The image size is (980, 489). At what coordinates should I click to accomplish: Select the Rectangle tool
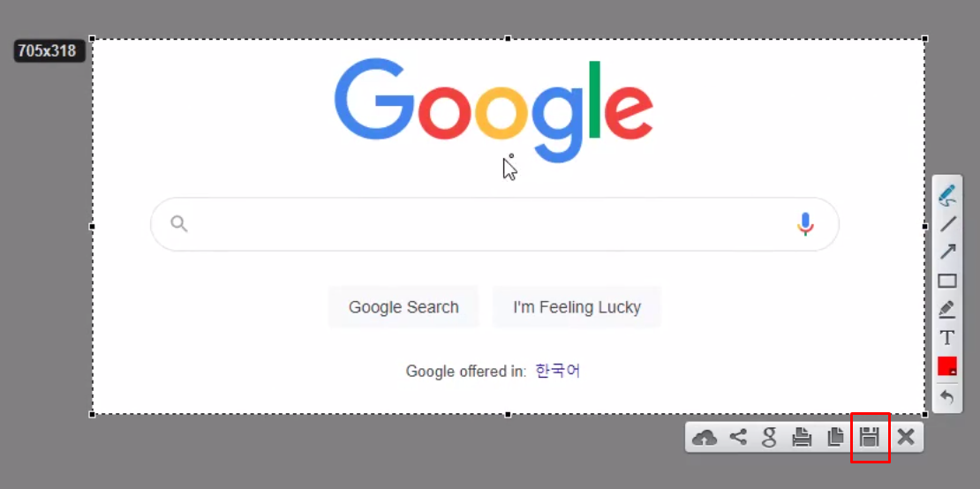(x=947, y=281)
